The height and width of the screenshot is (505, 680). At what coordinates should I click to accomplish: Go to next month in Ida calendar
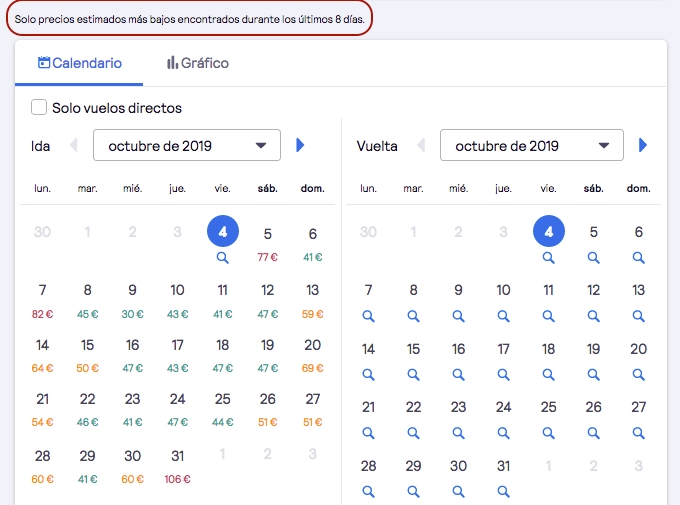click(x=300, y=145)
